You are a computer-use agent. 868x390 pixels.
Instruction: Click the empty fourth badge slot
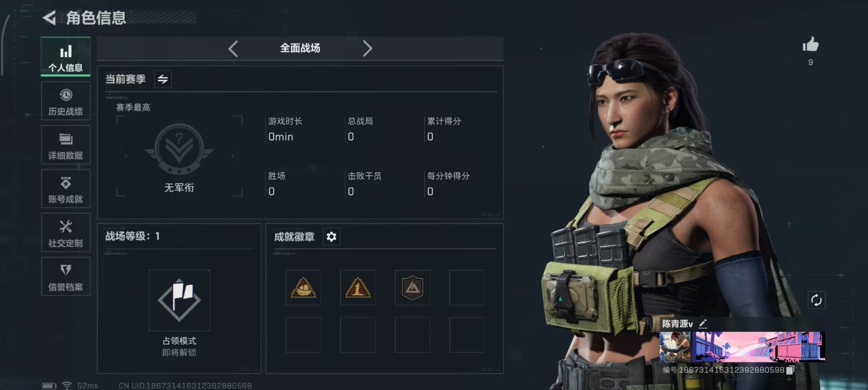tap(467, 288)
